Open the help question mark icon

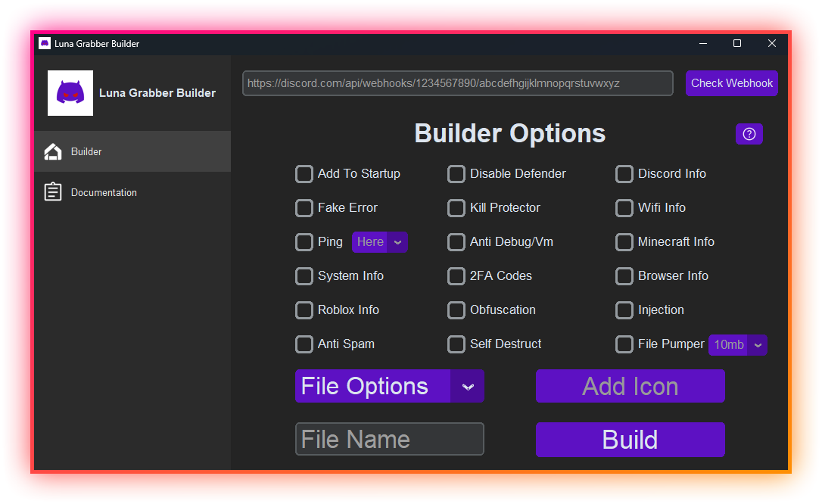click(749, 134)
